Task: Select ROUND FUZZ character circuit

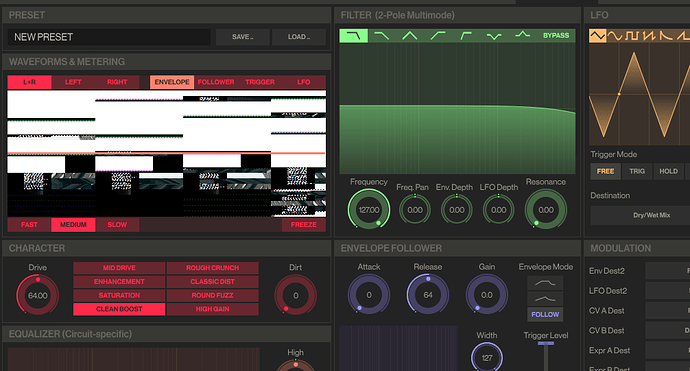Action: click(x=213, y=295)
